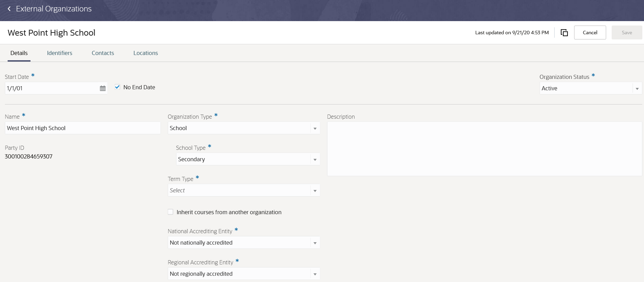This screenshot has width=644, height=282.
Task: Uncheck the No End Date checkbox
Action: pos(118,87)
